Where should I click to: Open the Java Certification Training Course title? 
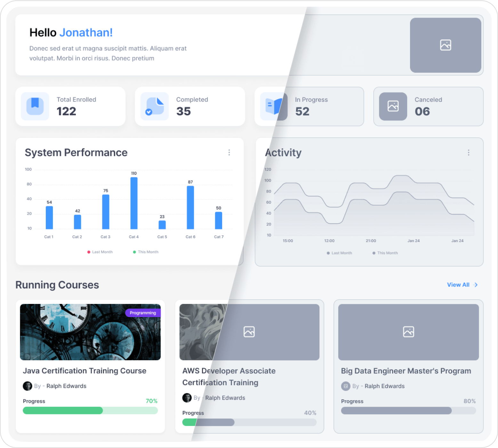coord(84,371)
